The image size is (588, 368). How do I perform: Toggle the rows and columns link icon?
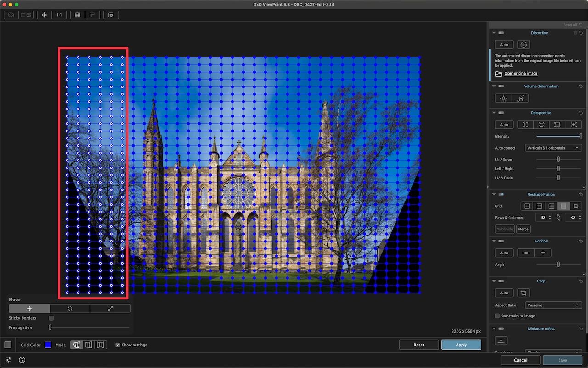(559, 218)
